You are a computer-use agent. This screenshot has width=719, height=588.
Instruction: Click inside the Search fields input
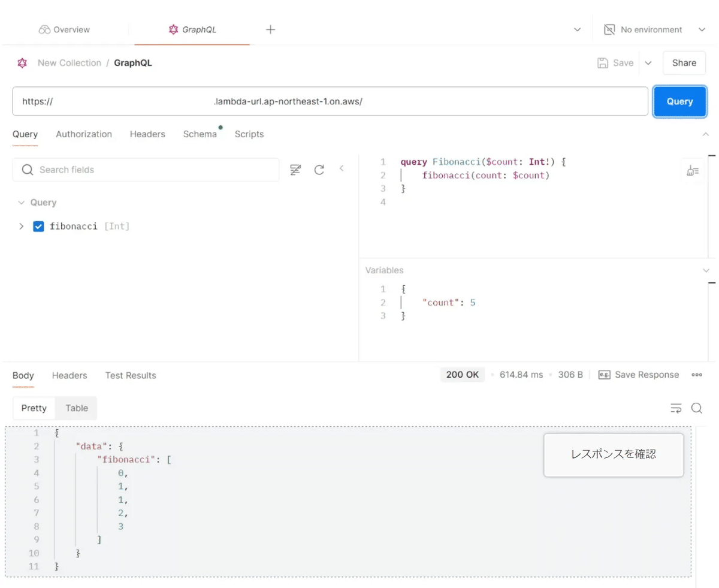120,170
